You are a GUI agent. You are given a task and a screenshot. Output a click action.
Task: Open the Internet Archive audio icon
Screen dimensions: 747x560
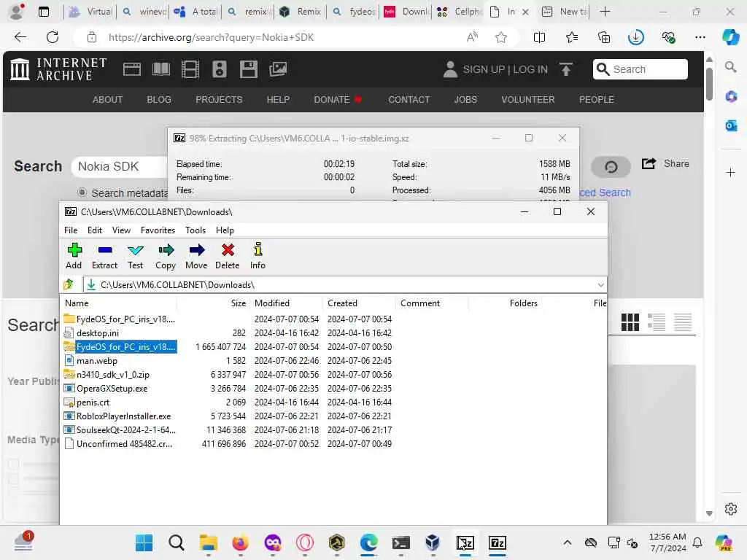pyautogui.click(x=219, y=69)
